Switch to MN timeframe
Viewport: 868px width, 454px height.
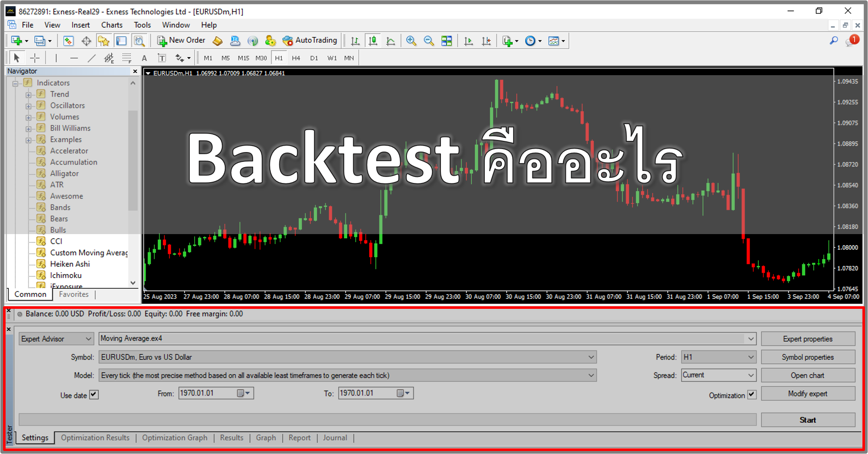(349, 58)
